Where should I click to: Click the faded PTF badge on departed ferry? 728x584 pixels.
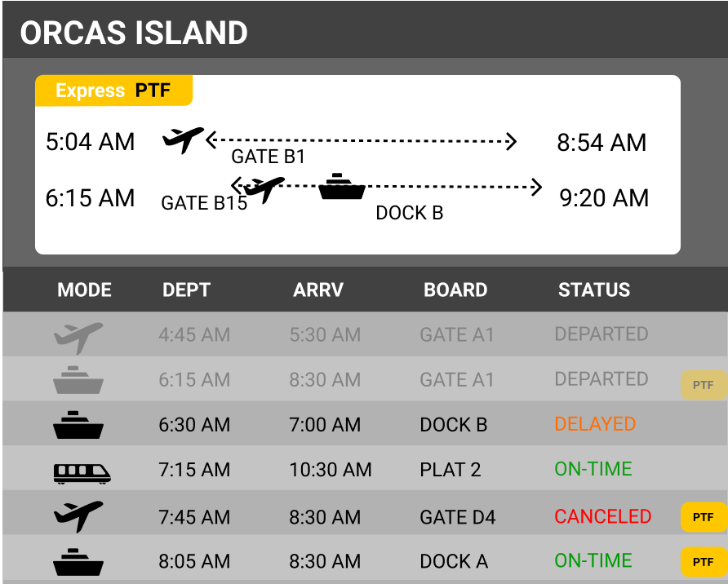coord(704,385)
